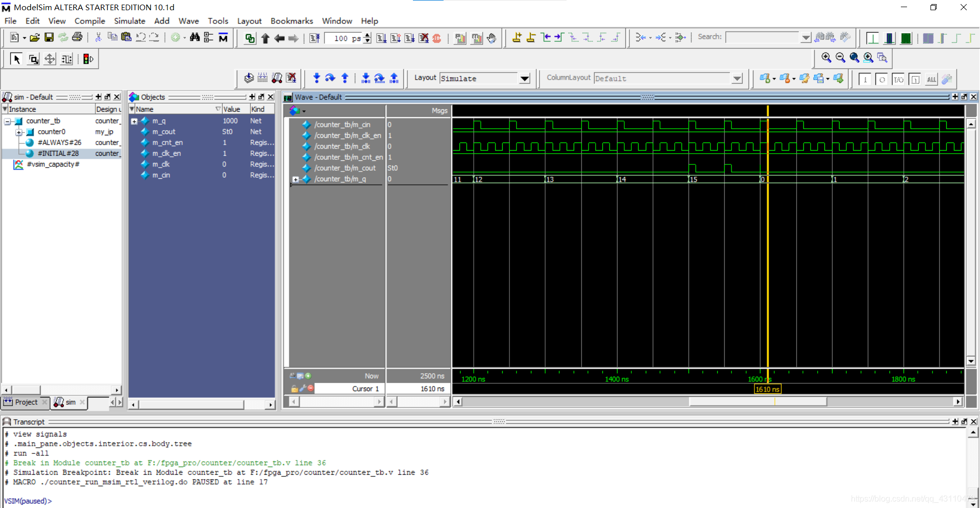Collapse the counter_tb instance node
This screenshot has height=508, width=980.
pyautogui.click(x=8, y=121)
